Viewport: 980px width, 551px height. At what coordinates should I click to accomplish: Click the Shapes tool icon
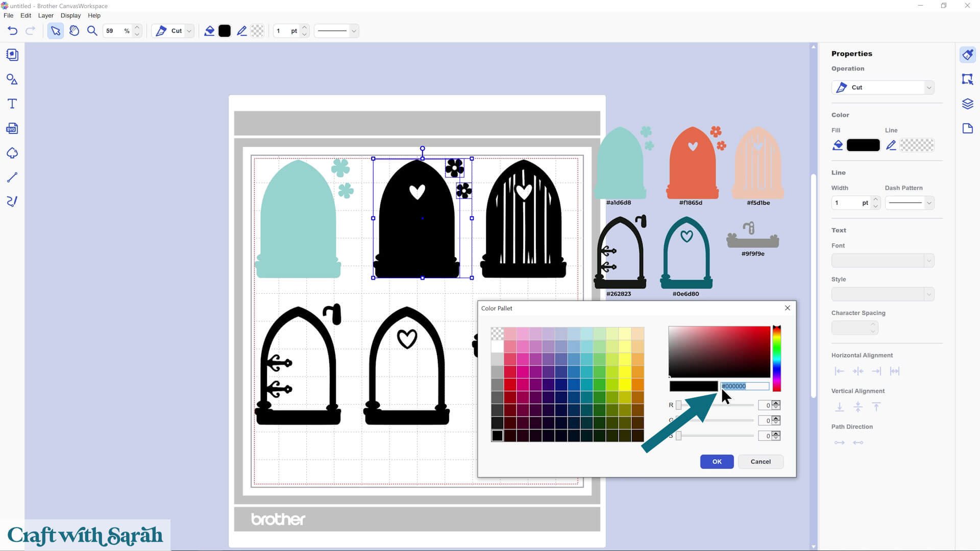(x=12, y=80)
